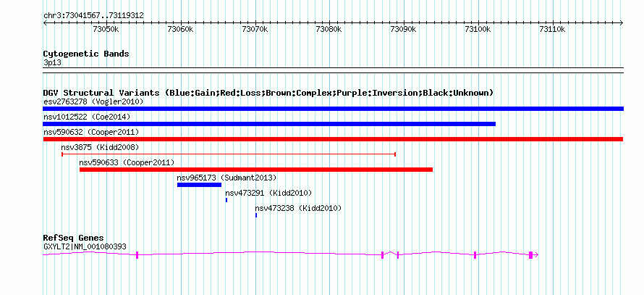
Task: Click the small nsv473291 blue marker
Action: click(226, 200)
